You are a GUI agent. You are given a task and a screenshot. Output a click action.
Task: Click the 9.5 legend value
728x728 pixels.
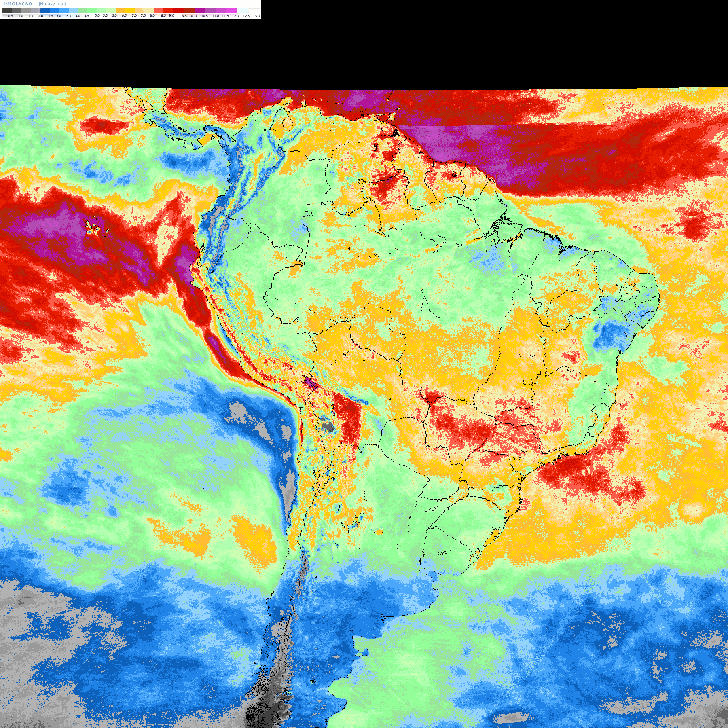184,16
